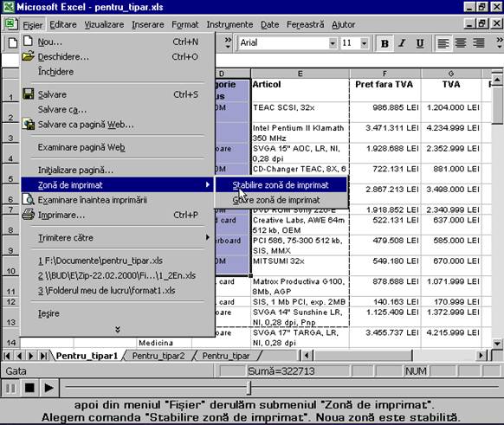504x425 pixels.
Task: Open the Ajutor menu
Action: (x=343, y=24)
